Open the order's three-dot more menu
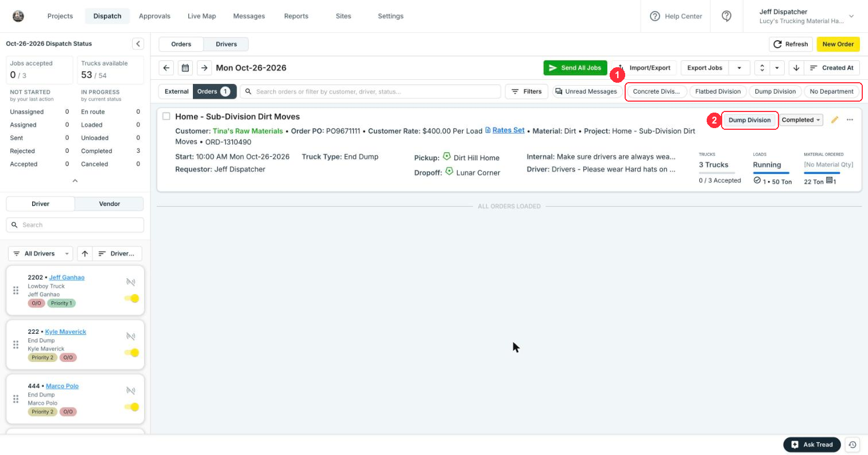The width and height of the screenshot is (868, 455). [850, 119]
